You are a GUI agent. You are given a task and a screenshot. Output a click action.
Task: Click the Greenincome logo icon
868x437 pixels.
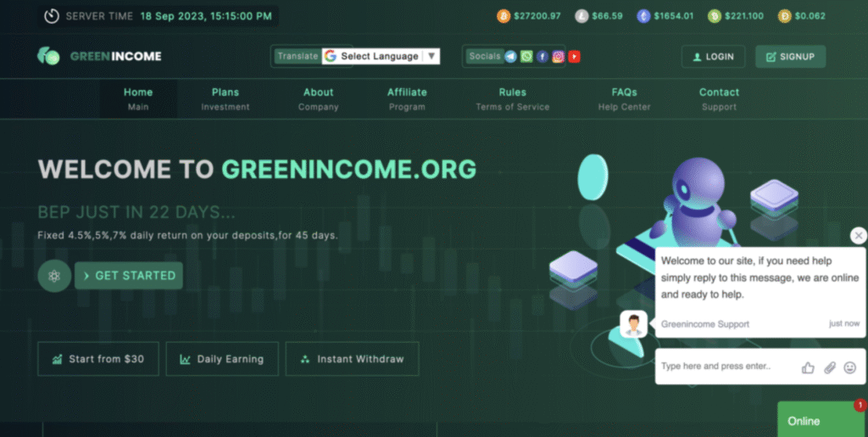[48, 56]
